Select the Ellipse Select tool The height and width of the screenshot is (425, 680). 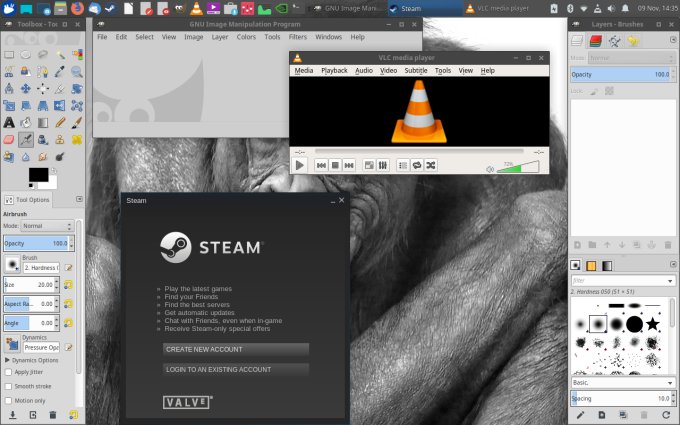(26, 55)
